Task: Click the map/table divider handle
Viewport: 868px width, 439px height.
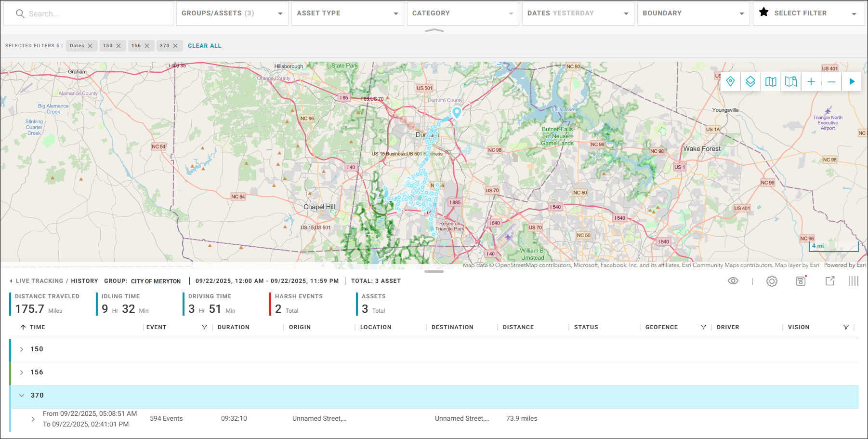Action: [434, 271]
